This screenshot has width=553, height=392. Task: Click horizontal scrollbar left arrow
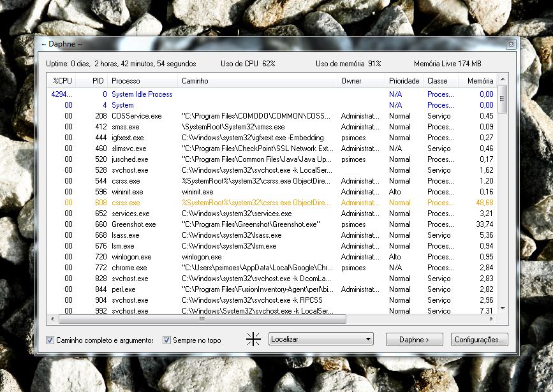(52, 319)
